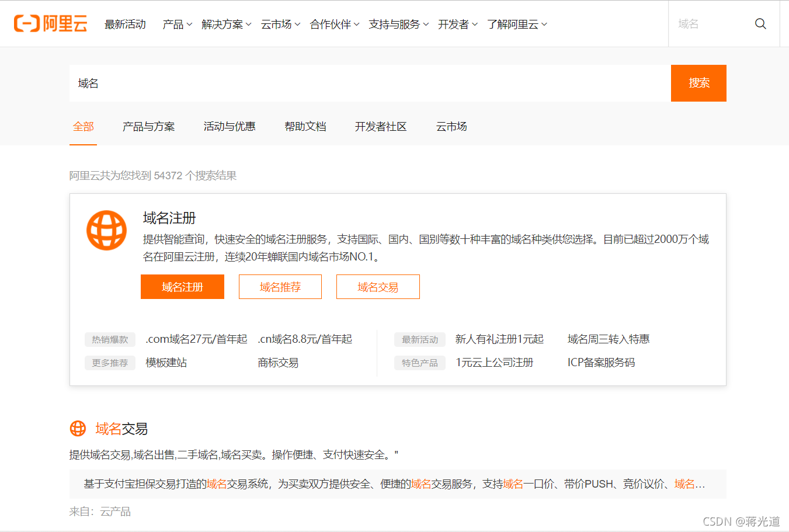Open the 1元云上公司注册 link
This screenshot has height=532, width=789.
point(495,363)
